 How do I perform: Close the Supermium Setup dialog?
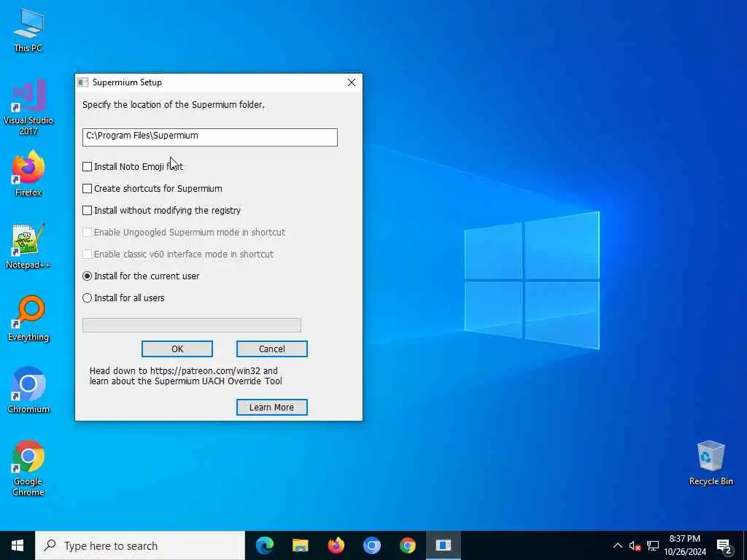point(352,82)
